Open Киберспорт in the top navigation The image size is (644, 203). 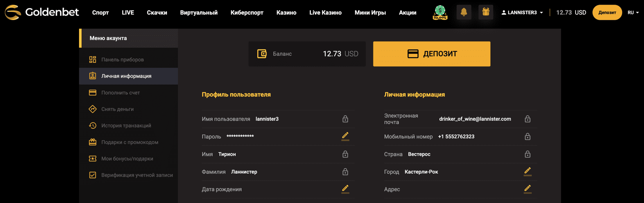click(247, 13)
